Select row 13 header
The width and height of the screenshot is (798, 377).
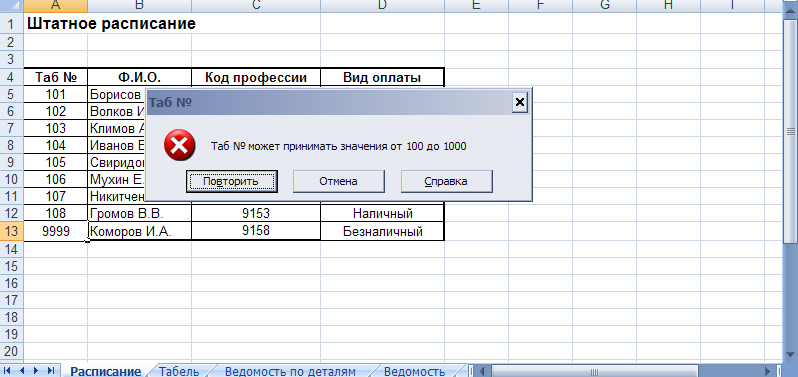[x=11, y=231]
